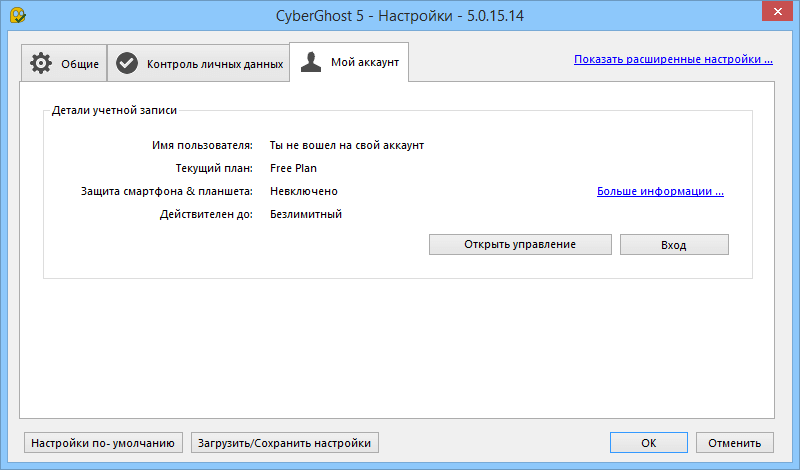Viewport: 800px width, 470px height.
Task: Follow the Больше информации link
Action: [x=660, y=191]
